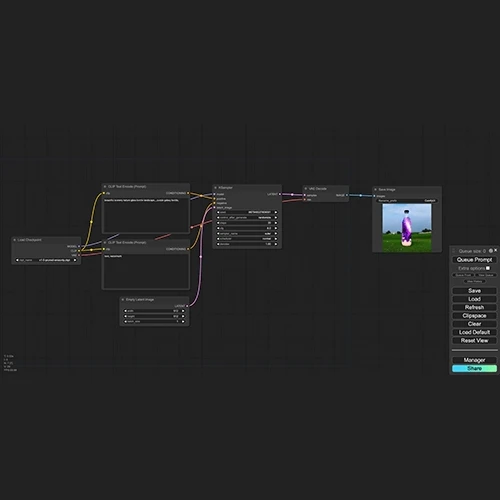
Task: Save the workflow with Save button
Action: pyautogui.click(x=474, y=291)
